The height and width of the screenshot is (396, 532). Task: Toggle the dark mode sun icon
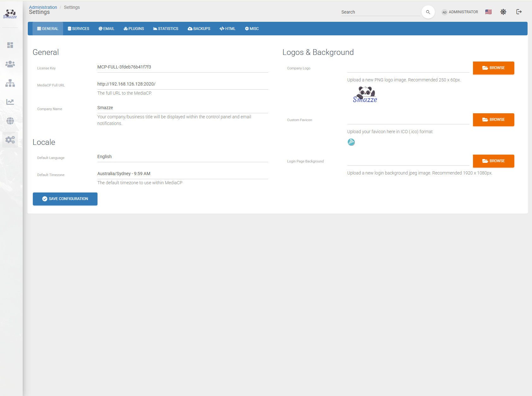[503, 12]
